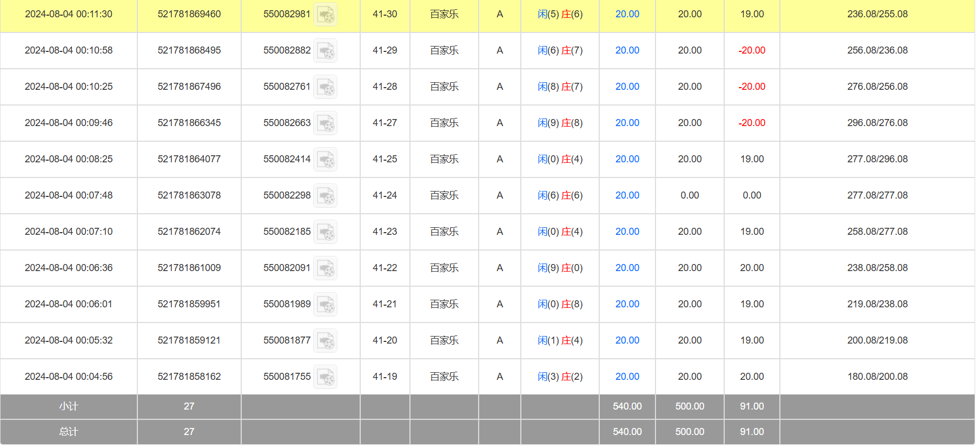Open the video icon next to 550082761
The image size is (980, 448).
[x=326, y=87]
